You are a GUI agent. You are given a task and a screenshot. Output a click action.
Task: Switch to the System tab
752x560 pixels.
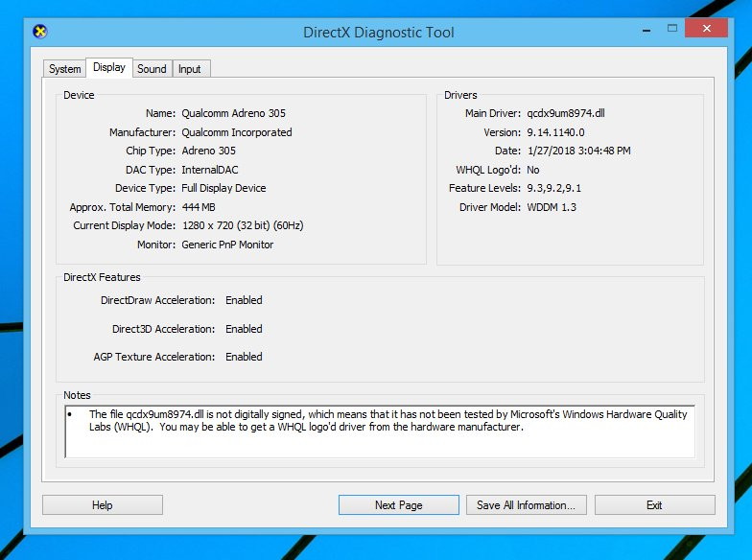65,69
